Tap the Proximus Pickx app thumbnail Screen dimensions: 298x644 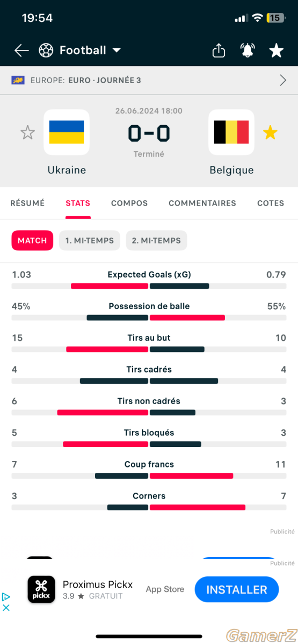click(x=41, y=589)
